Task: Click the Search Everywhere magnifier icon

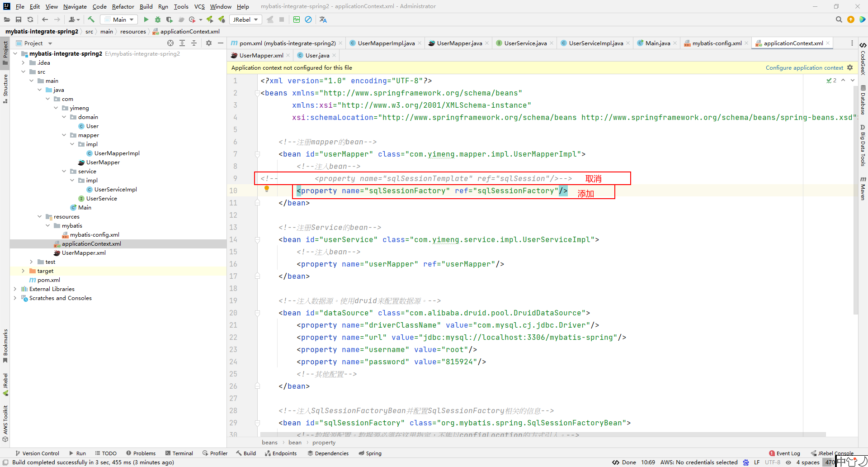Action: (839, 19)
